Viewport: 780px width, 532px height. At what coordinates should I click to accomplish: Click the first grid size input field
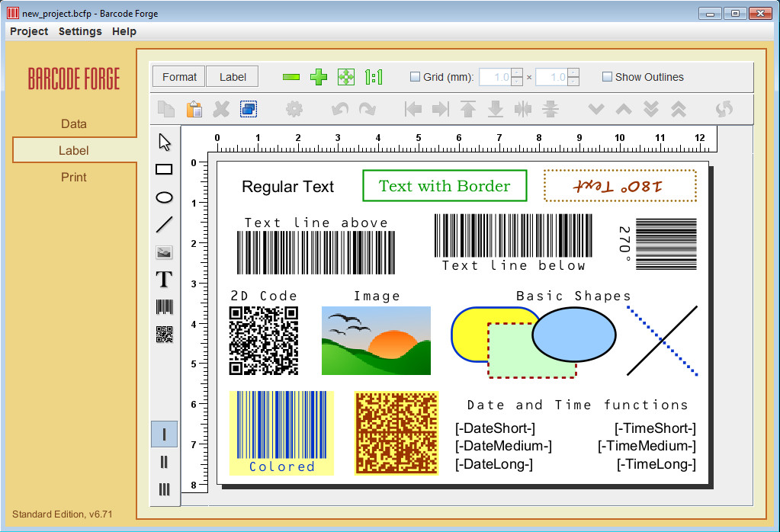(496, 77)
